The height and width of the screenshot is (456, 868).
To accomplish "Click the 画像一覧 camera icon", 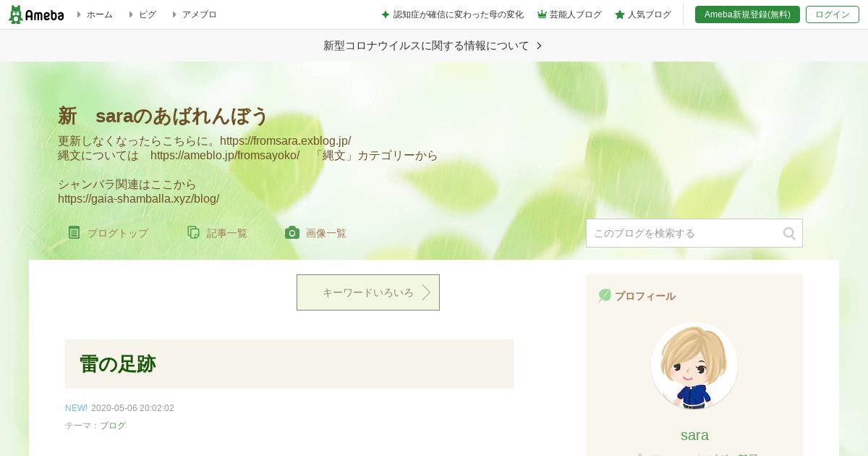I will click(292, 232).
